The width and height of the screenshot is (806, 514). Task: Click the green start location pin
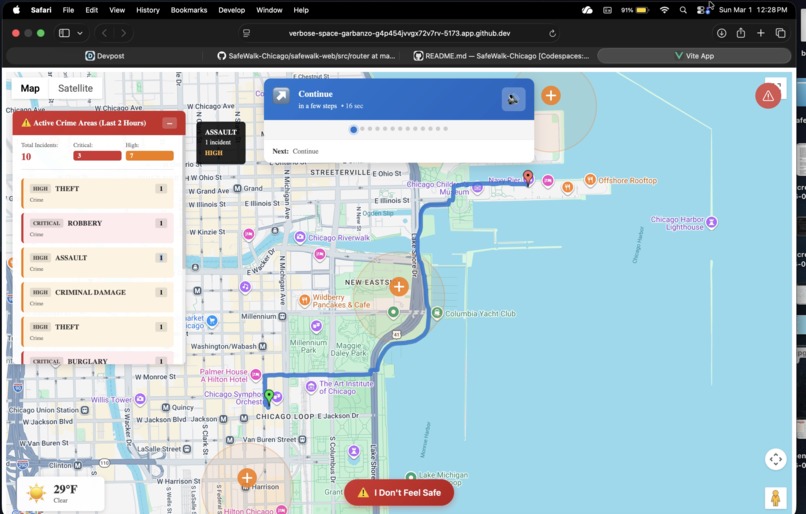269,396
